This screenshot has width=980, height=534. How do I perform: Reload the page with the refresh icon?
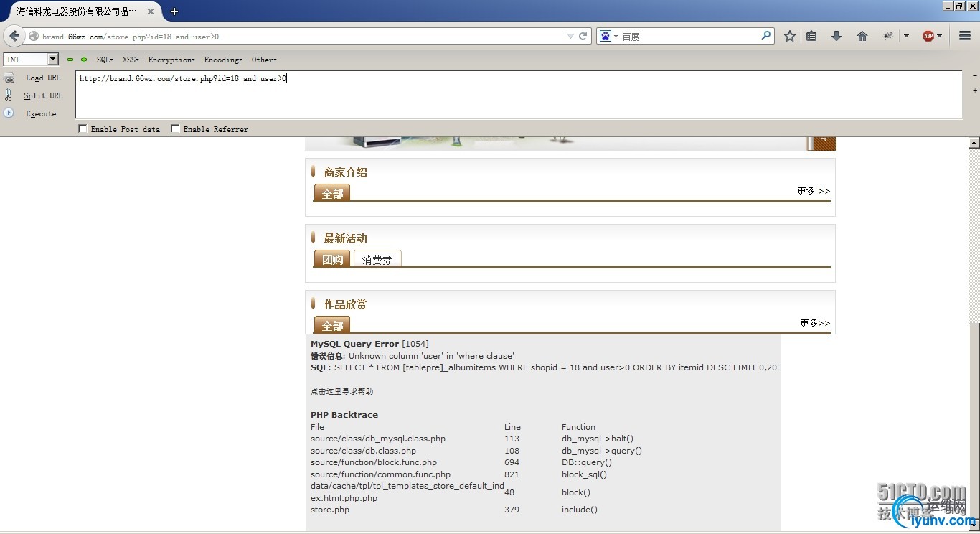click(583, 36)
